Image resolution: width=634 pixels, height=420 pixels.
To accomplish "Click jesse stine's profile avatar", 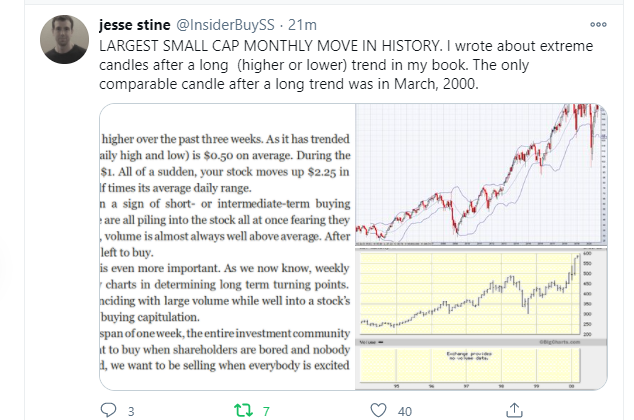I will (63, 39).
